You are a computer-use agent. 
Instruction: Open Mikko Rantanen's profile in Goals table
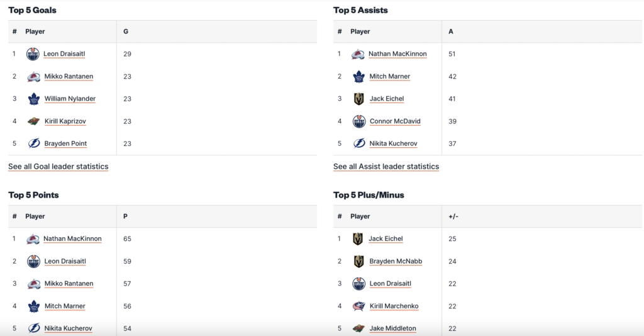click(x=69, y=77)
